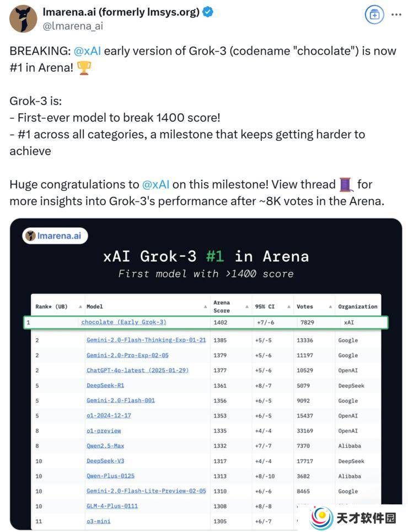The image size is (408, 532).
Task: Open the o3-mini model link
Action: [x=98, y=521]
